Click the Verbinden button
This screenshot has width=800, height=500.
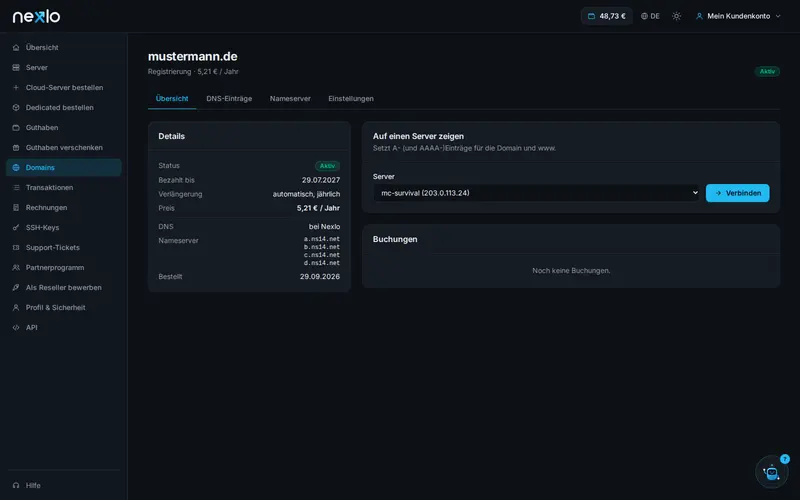click(737, 193)
